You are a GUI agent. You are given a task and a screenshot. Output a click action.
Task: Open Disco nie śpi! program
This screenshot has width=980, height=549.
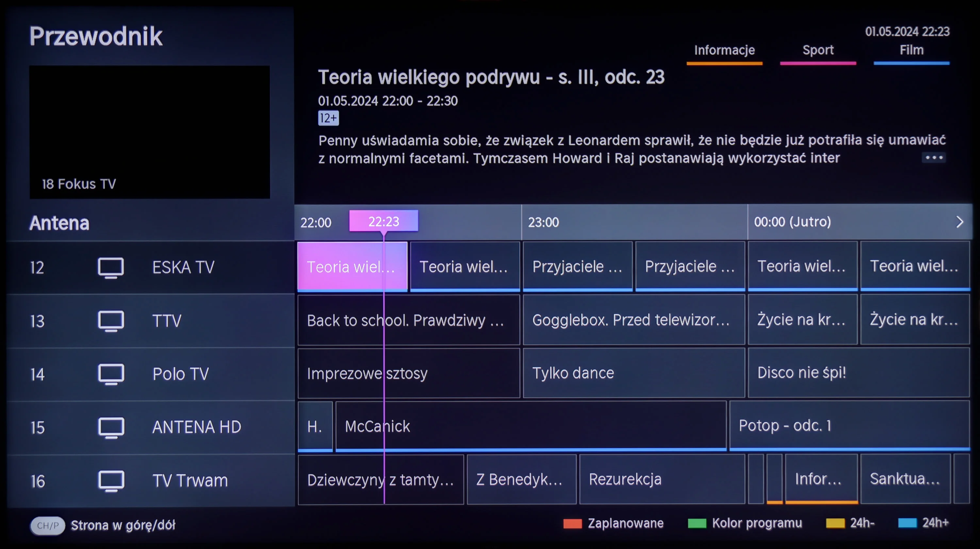[858, 373]
